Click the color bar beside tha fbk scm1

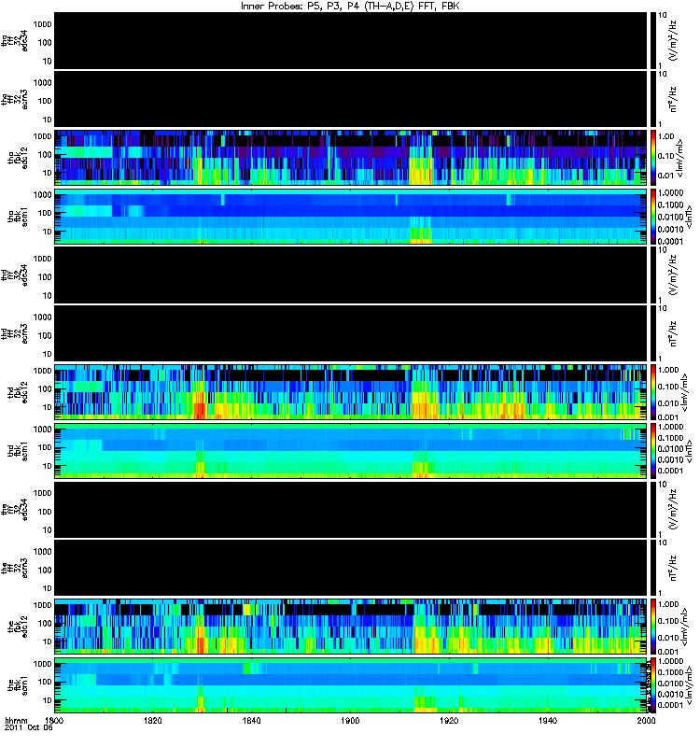pos(653,217)
